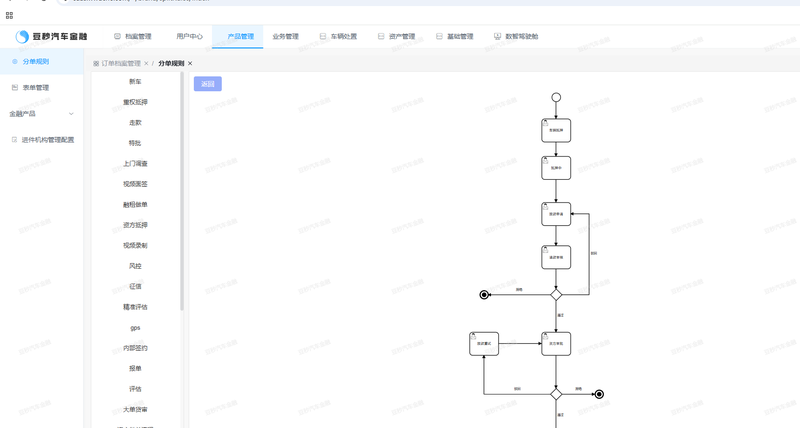Select 视频面签 in the rule list

click(135, 184)
